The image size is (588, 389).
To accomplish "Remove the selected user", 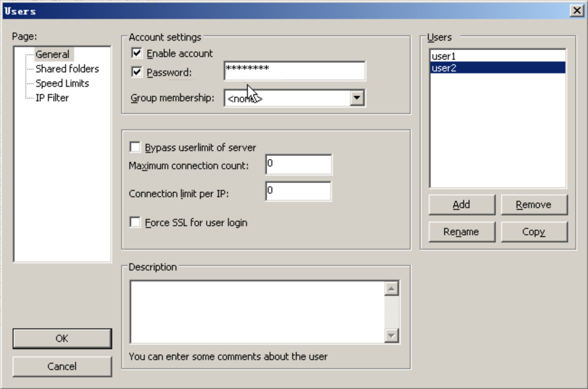I will [x=534, y=205].
